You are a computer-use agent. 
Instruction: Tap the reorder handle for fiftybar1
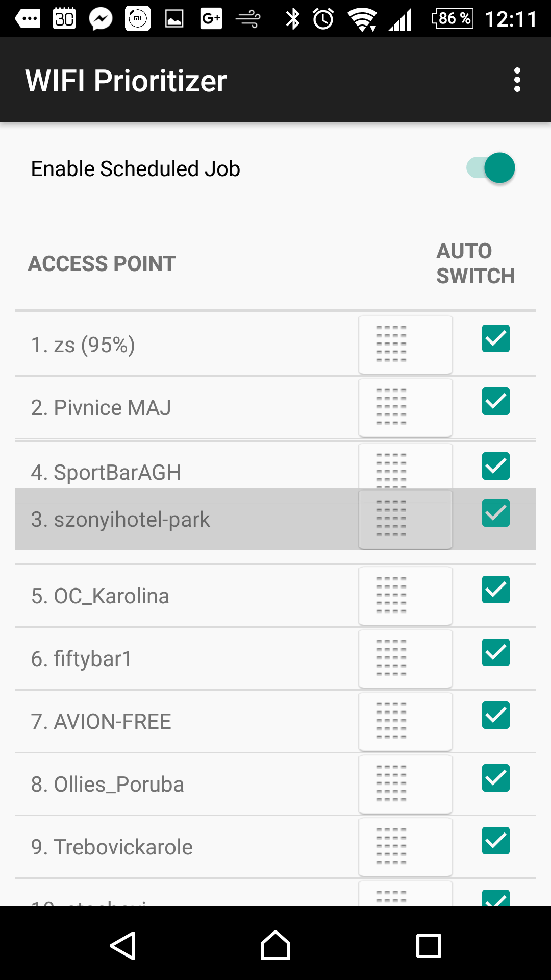[x=406, y=658]
